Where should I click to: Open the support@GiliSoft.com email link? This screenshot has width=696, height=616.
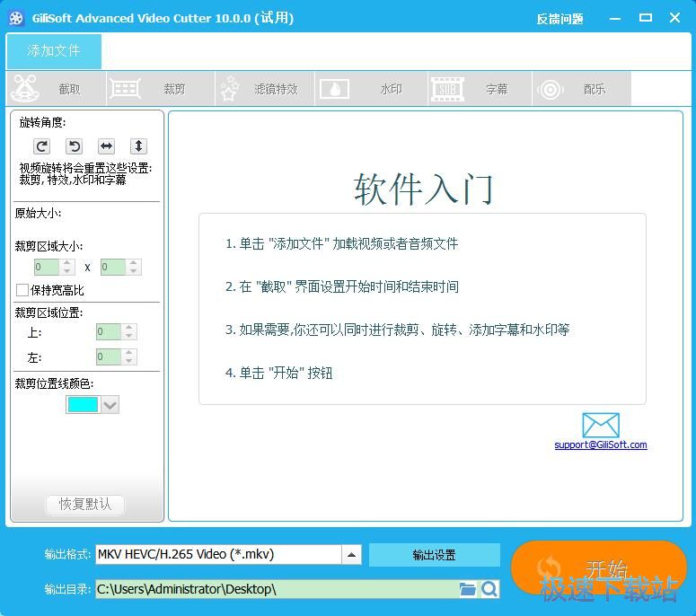click(x=601, y=444)
